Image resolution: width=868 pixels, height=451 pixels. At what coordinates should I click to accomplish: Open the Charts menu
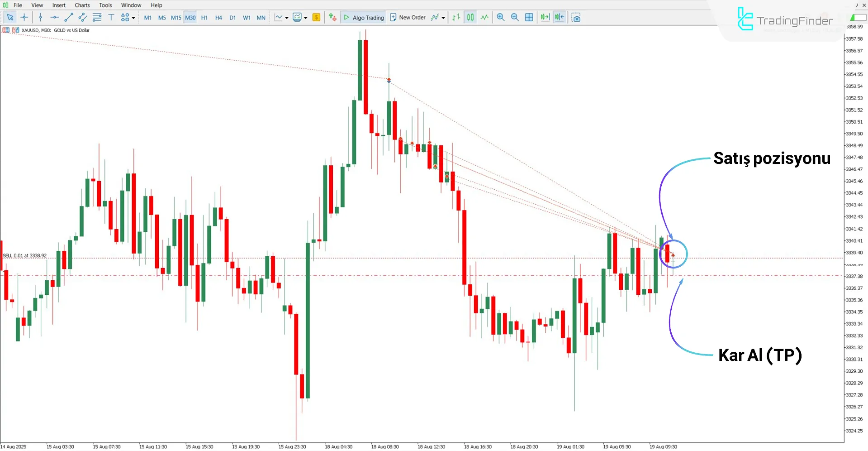click(82, 5)
